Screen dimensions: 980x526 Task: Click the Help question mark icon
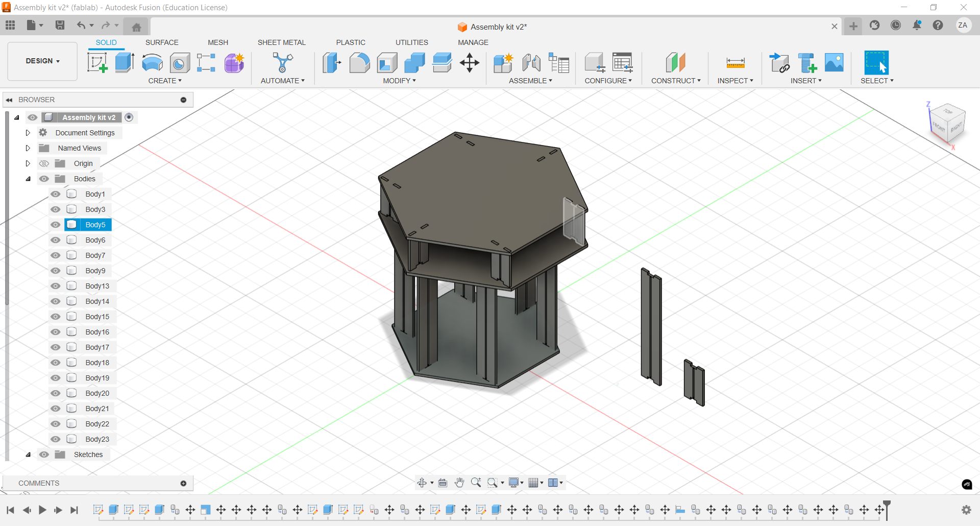click(938, 25)
